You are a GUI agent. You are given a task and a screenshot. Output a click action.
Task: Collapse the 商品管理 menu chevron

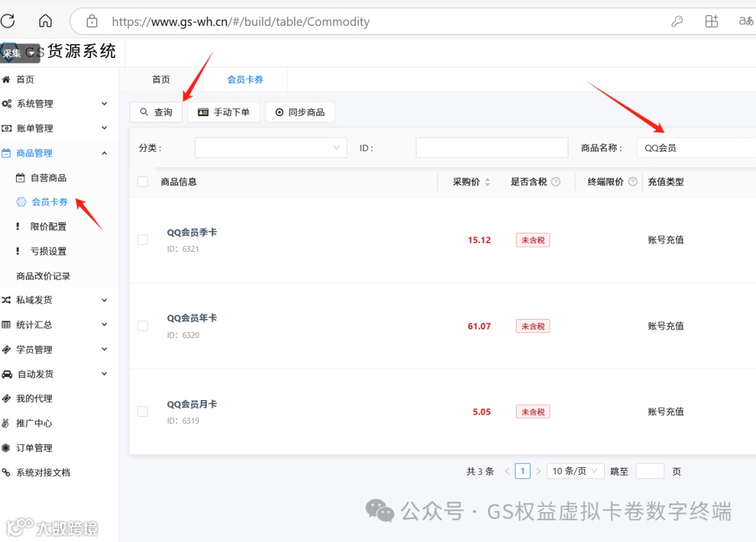click(104, 153)
